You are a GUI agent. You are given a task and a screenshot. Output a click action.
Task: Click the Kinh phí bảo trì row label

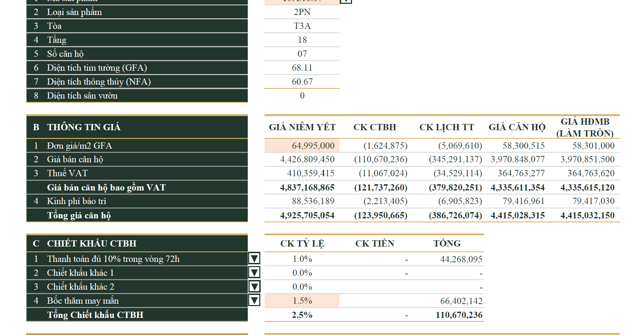(x=77, y=201)
